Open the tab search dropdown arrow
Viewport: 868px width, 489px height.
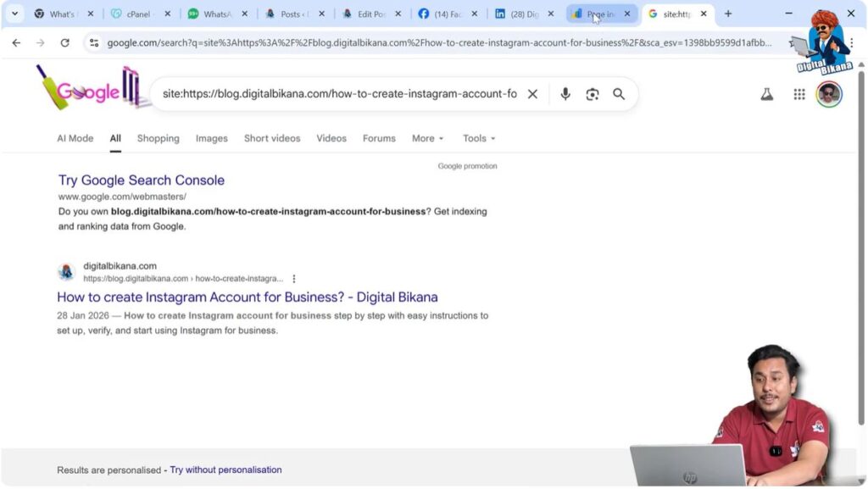15,14
